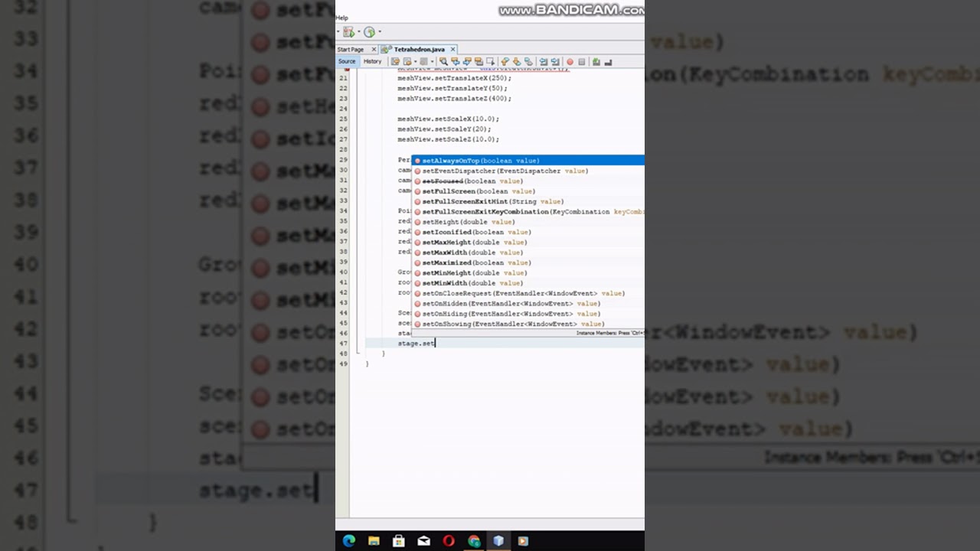Open the media player taskbar icon

[x=523, y=541]
